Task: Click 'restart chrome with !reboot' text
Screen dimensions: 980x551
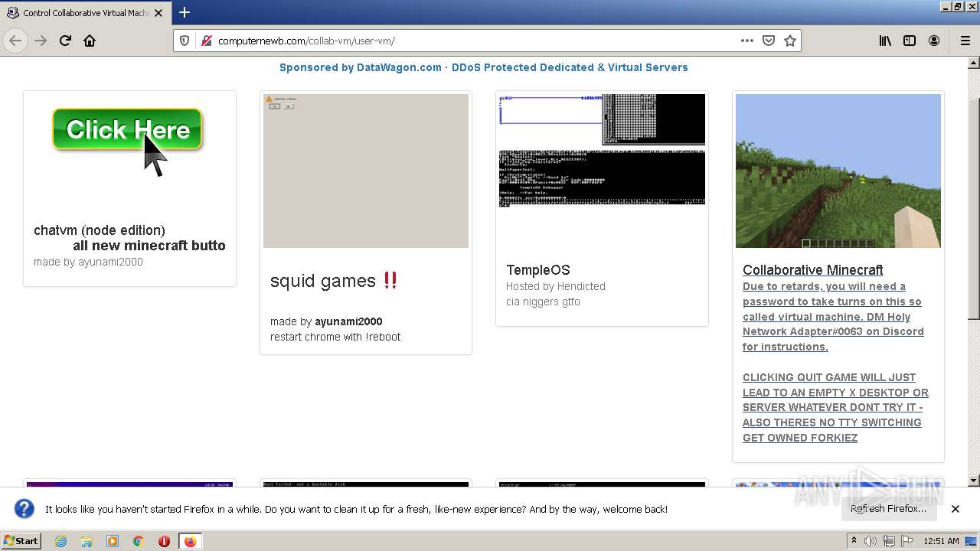Action: tap(335, 337)
